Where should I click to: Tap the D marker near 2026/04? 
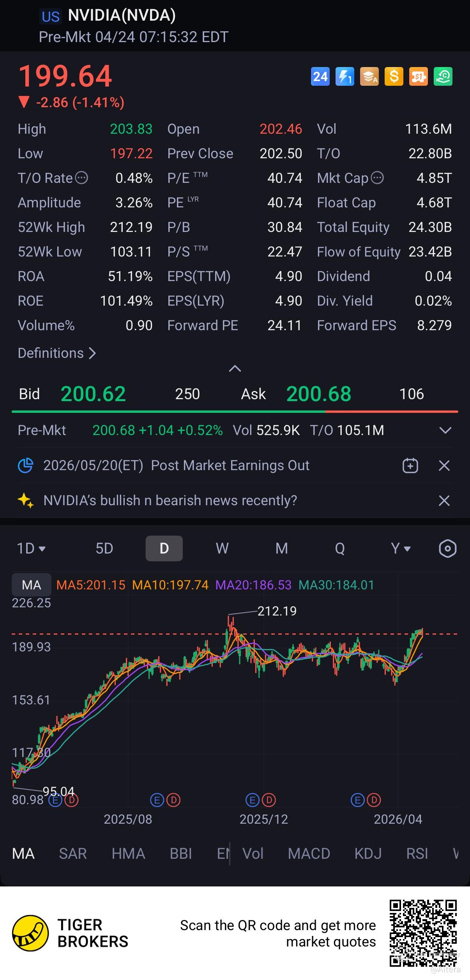click(374, 801)
